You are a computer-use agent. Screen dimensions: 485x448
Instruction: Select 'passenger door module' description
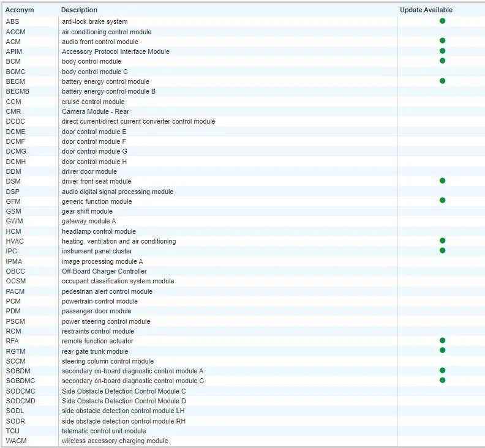97,312
